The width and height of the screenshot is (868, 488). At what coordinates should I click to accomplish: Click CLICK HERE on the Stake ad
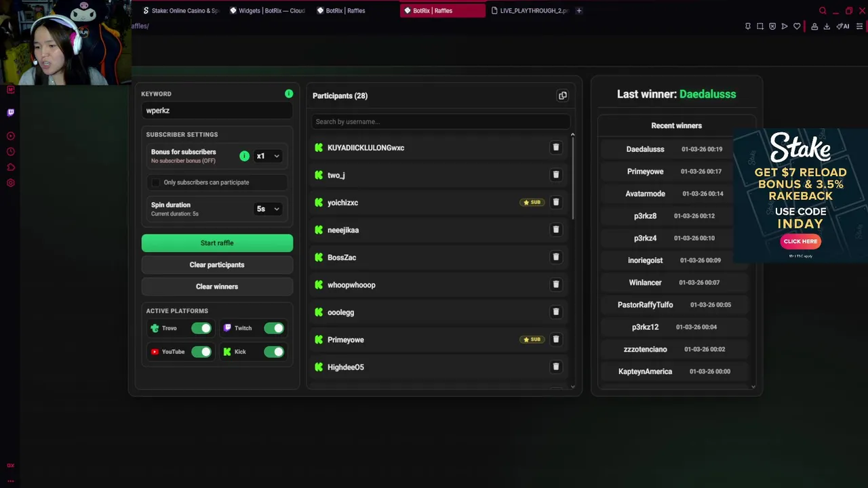800,241
